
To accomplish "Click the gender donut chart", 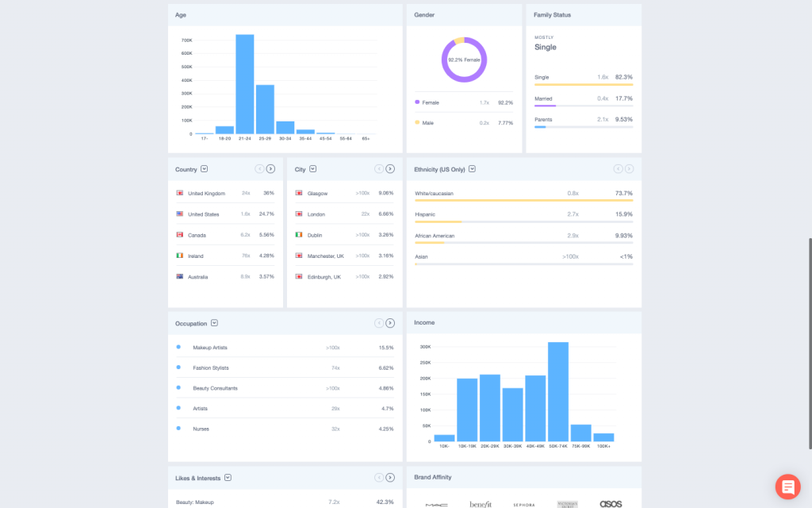I will (464, 60).
